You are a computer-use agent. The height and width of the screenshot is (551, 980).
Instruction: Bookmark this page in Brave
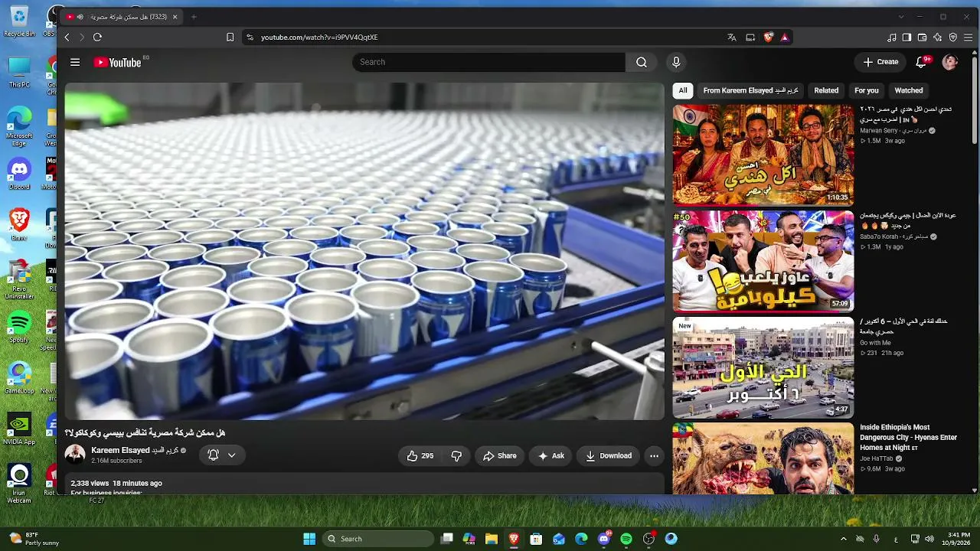click(230, 37)
